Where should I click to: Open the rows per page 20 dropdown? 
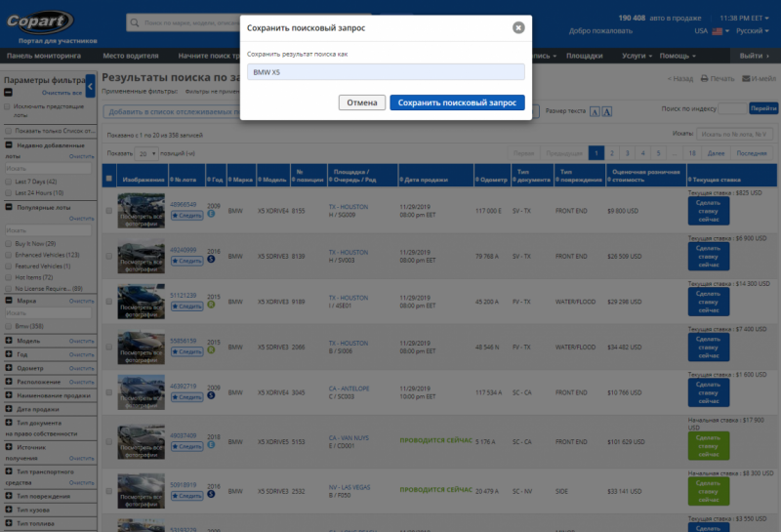pyautogui.click(x=145, y=153)
